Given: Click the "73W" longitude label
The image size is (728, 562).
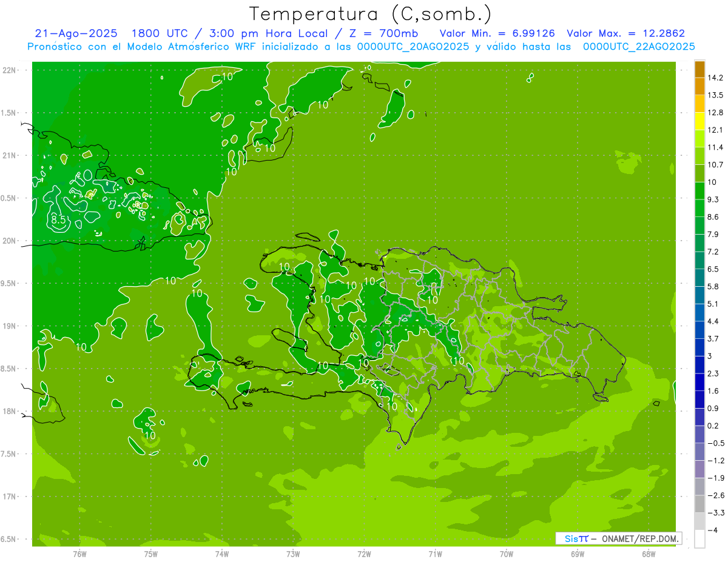Looking at the screenshot, I should 293,555.
